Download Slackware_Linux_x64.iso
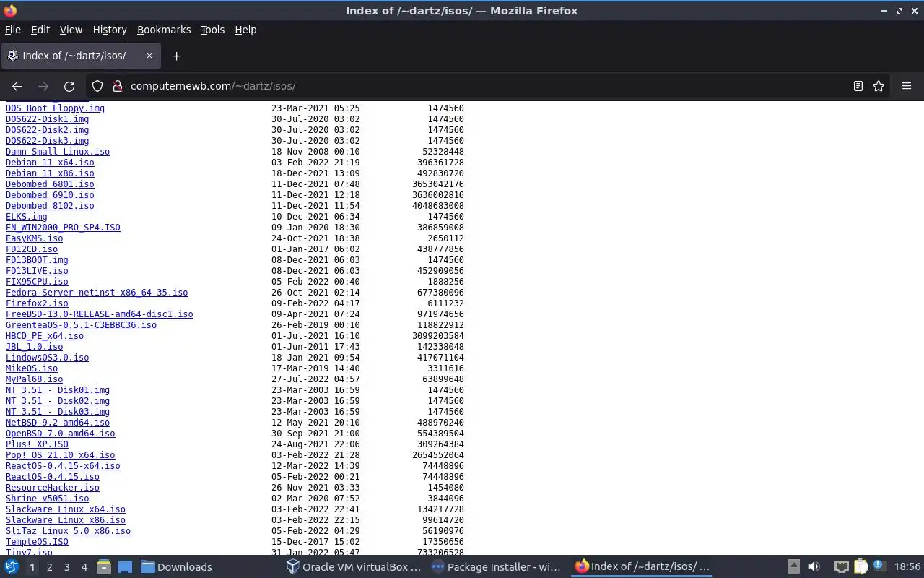Image resolution: width=924 pixels, height=578 pixels. pyautogui.click(x=66, y=509)
